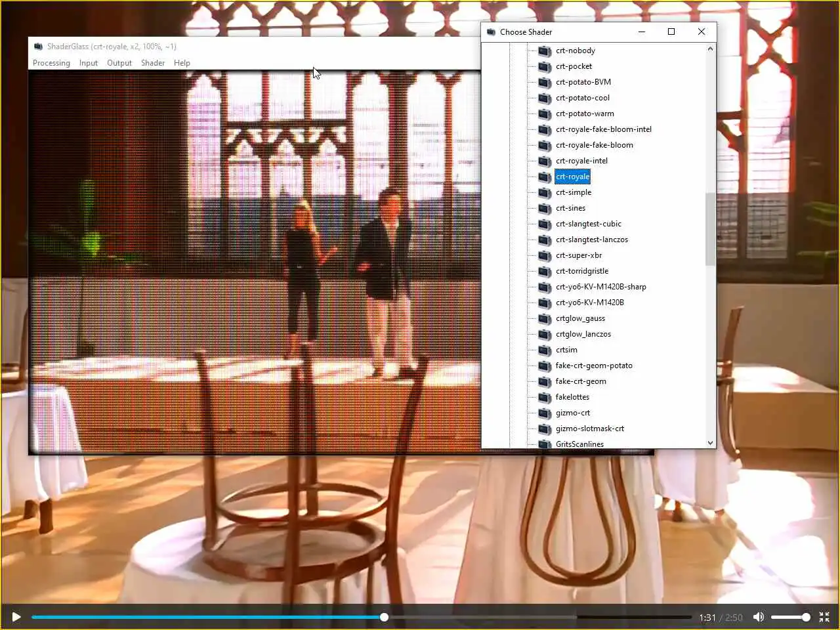
Task: Exit fullscreen in the video player
Action: (x=824, y=617)
